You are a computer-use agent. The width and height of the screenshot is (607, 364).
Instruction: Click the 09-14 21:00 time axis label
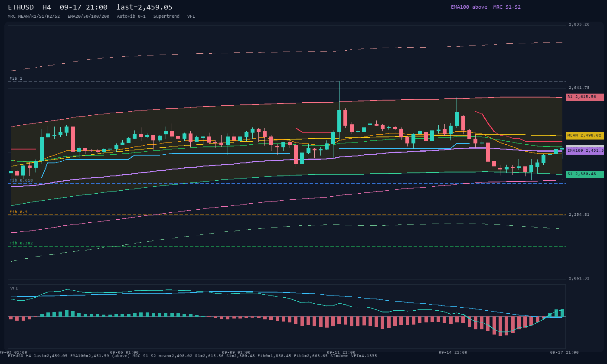pos(453,352)
